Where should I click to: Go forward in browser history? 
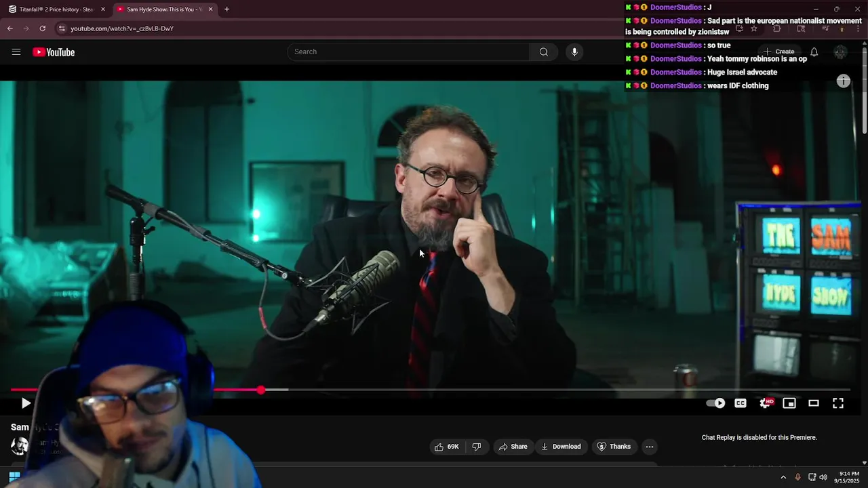(x=26, y=28)
